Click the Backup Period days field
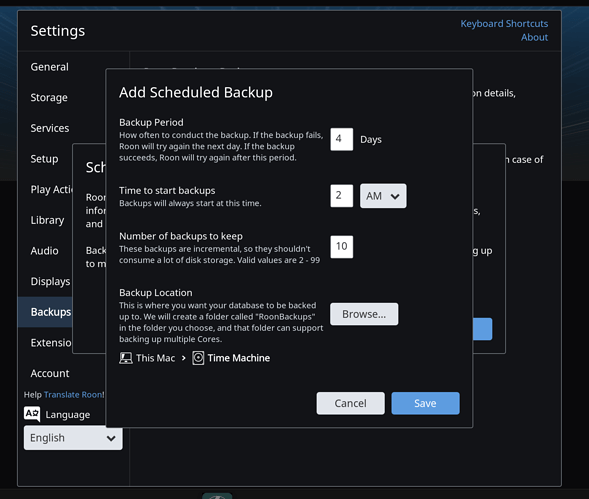The image size is (589, 499). pos(341,139)
